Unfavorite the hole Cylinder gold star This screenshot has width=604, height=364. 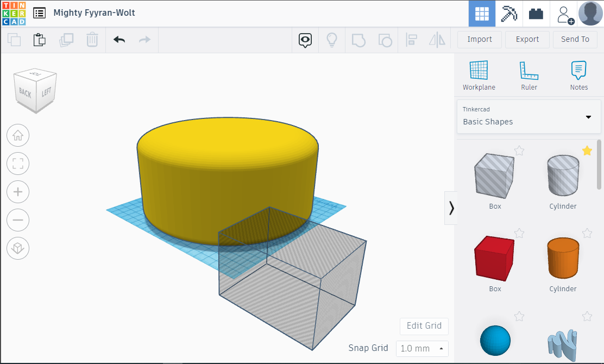tap(587, 150)
